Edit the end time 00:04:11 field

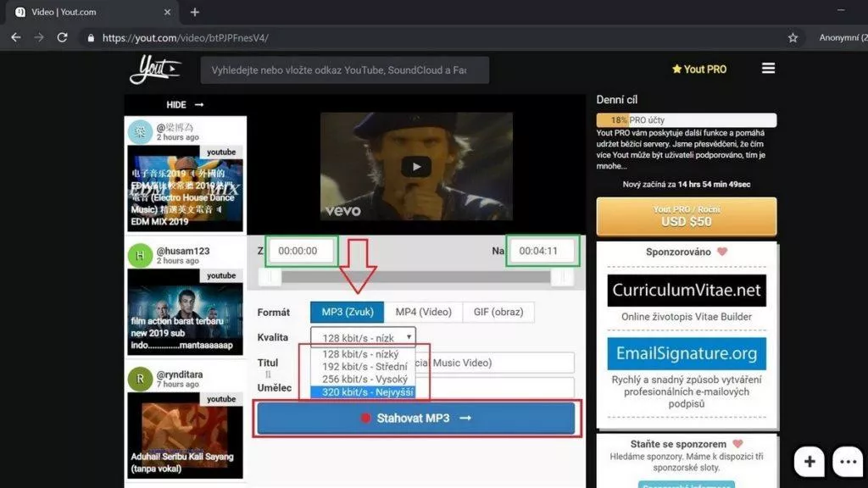pyautogui.click(x=542, y=251)
